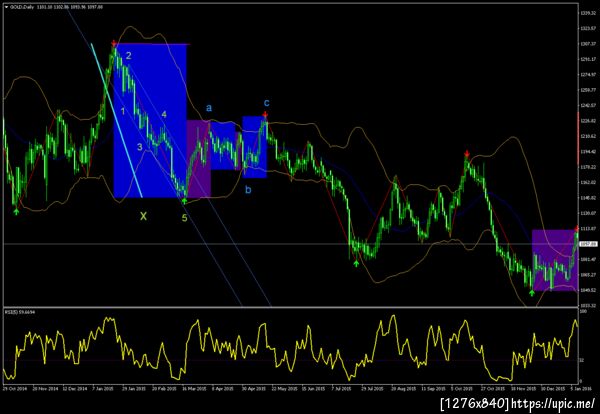This screenshot has height=414, width=600.
Task: Select the wave label 2 text
Action: click(129, 56)
